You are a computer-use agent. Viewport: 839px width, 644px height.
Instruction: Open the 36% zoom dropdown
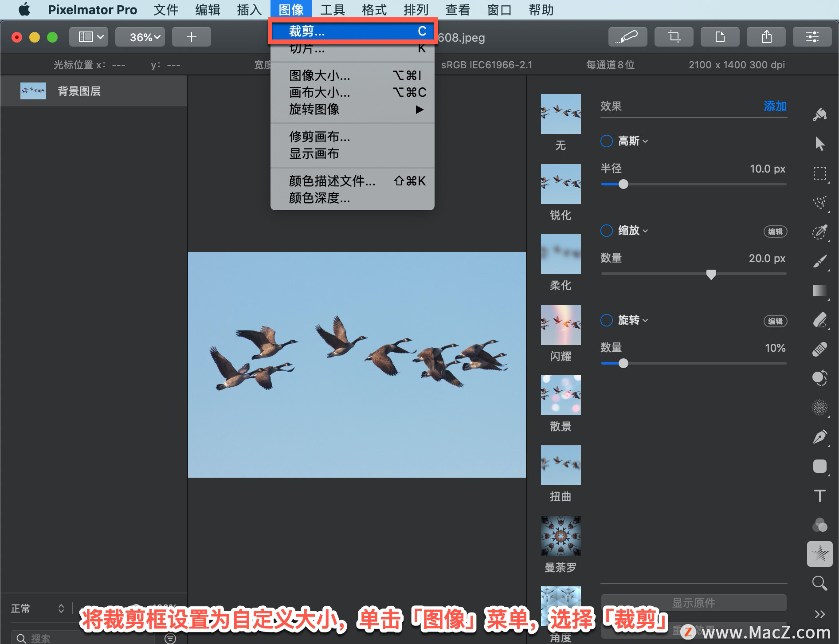(x=140, y=37)
